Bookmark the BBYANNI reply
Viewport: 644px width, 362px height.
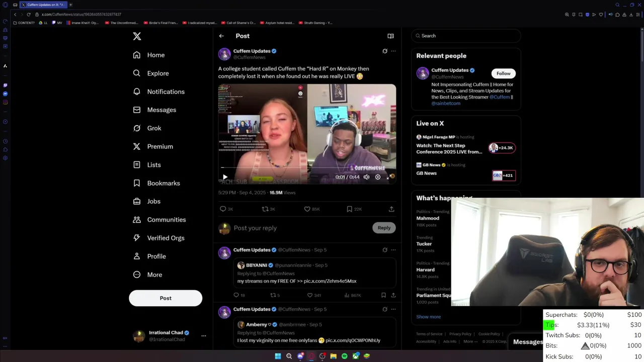pos(383,295)
